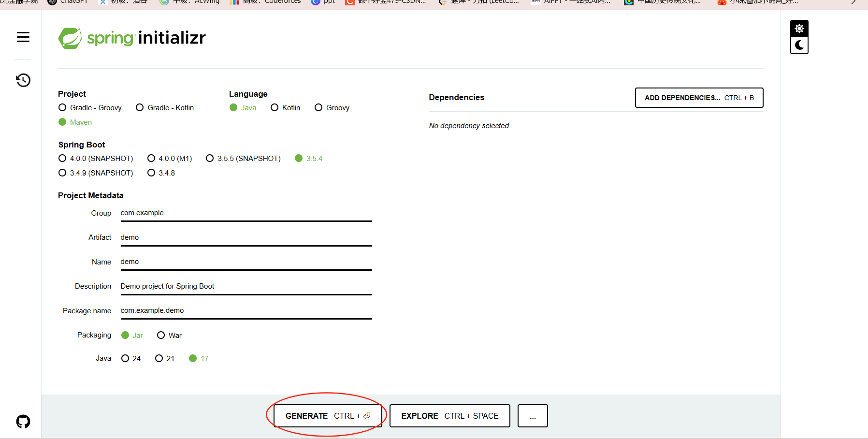Select Spring Boot 4.0.0 (M1)

click(x=170, y=159)
